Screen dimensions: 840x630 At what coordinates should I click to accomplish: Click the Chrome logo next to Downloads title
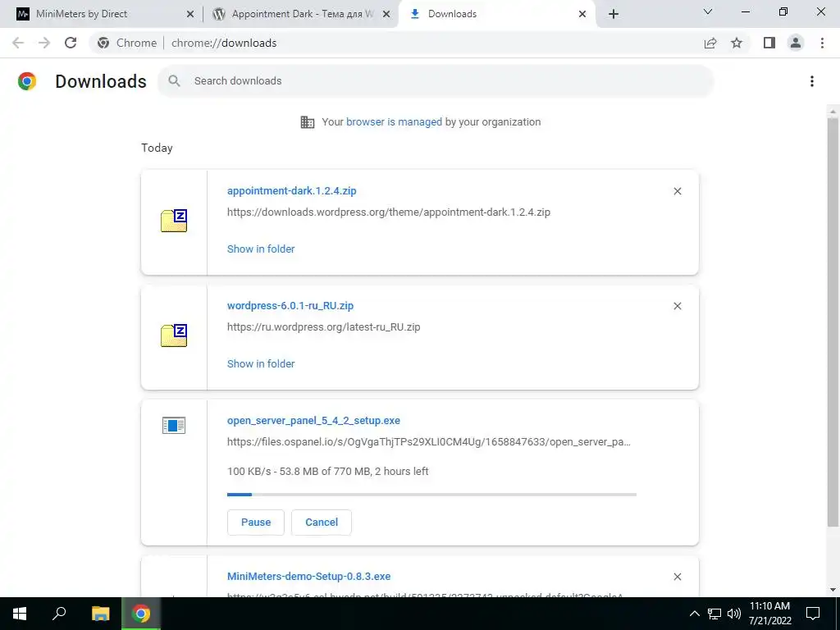tap(27, 81)
